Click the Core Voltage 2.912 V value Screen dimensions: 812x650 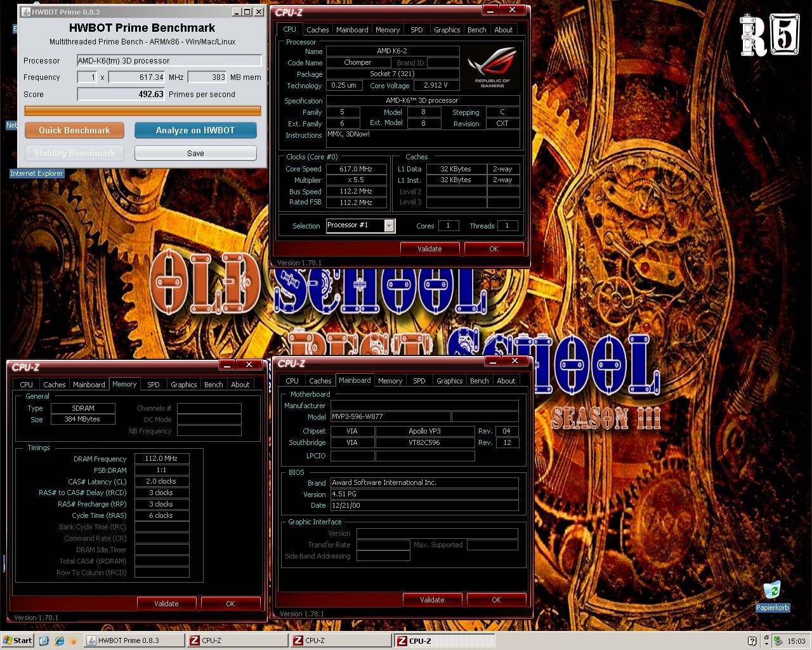tap(436, 85)
